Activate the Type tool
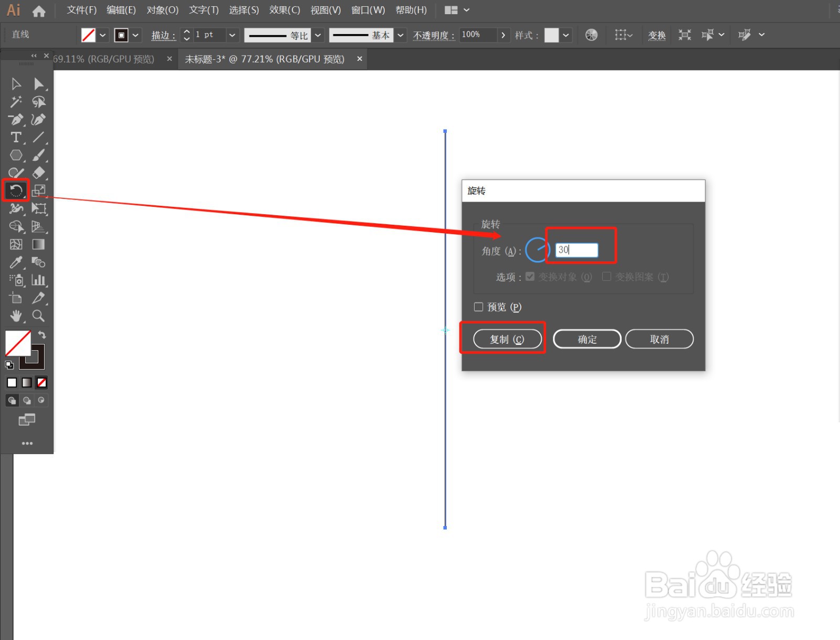840x640 pixels. pyautogui.click(x=16, y=138)
